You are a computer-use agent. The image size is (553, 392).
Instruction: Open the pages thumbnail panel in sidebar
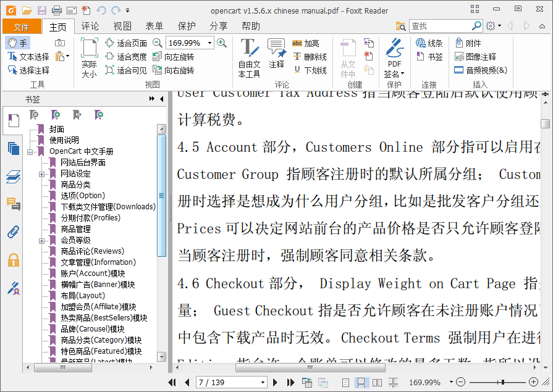pyautogui.click(x=14, y=148)
